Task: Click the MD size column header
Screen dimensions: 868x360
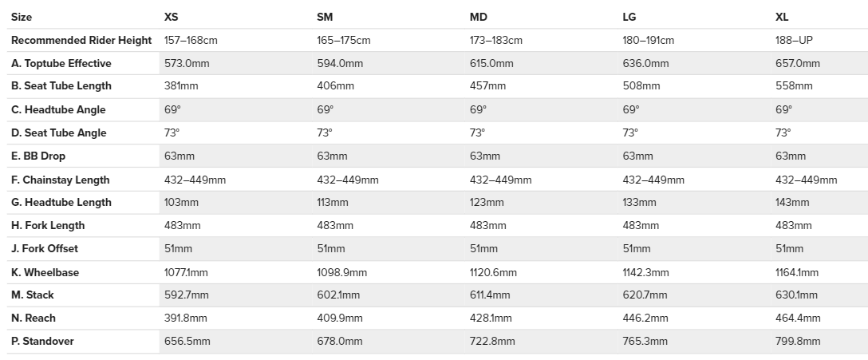Action: pyautogui.click(x=479, y=17)
